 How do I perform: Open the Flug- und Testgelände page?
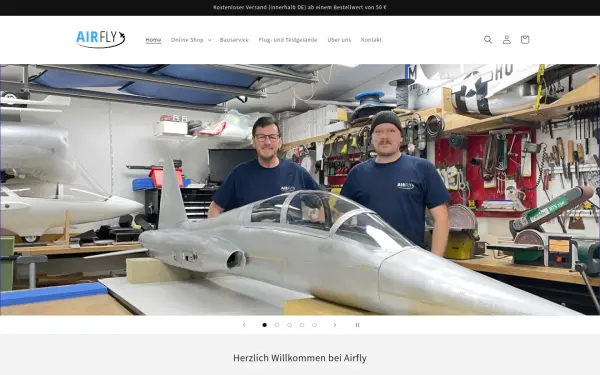(288, 40)
